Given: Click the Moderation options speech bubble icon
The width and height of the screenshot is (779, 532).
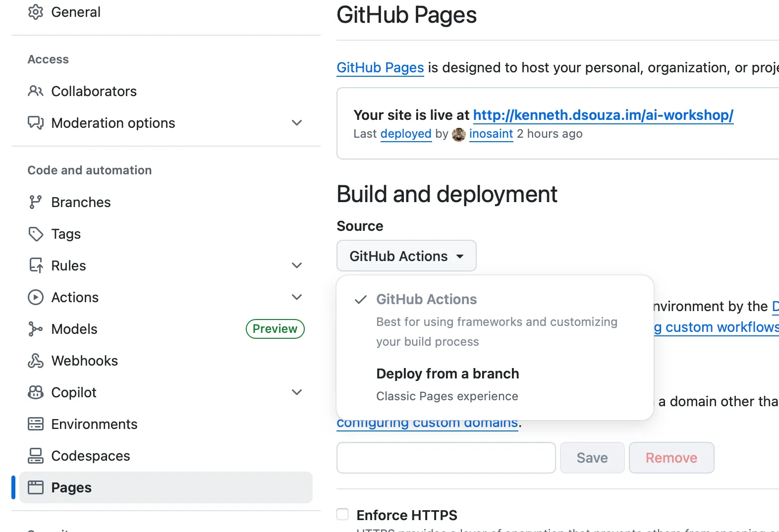Looking at the screenshot, I should [x=36, y=123].
